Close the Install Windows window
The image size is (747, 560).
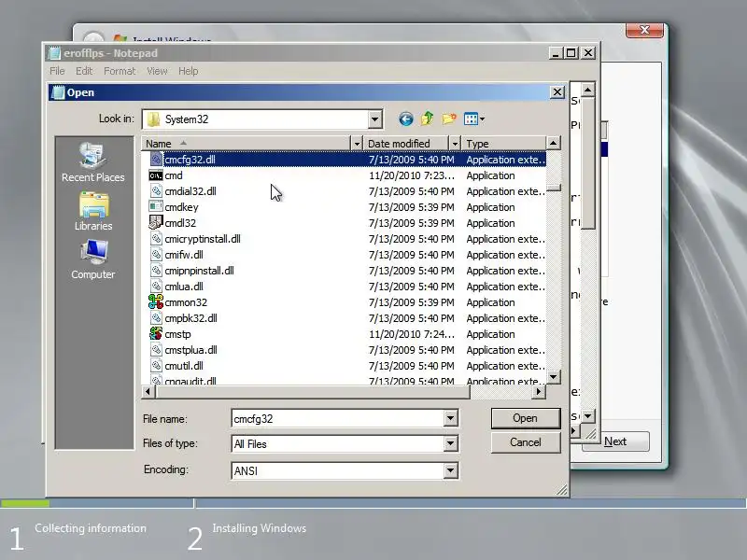644,30
